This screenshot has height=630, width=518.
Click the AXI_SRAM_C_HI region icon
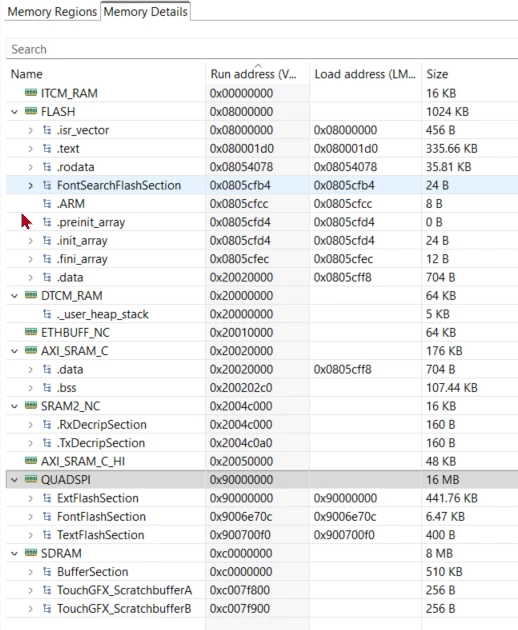click(31, 461)
